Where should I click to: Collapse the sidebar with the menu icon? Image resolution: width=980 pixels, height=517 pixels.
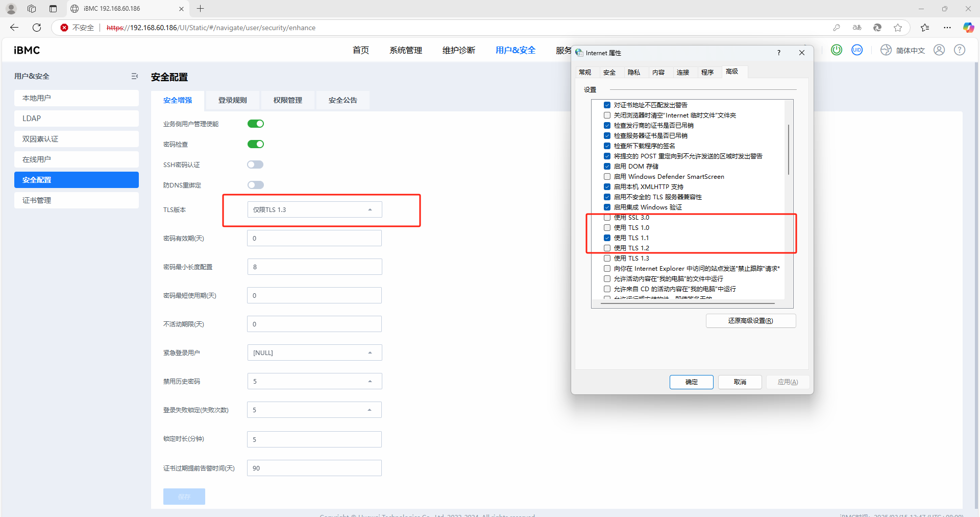click(x=135, y=76)
